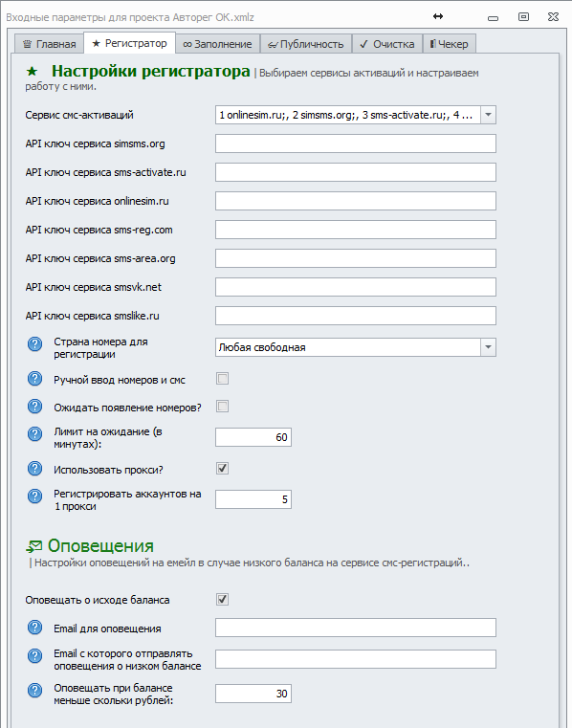Show help for Использовать прокси option
This screenshot has width=572, height=728.
[x=34, y=469]
